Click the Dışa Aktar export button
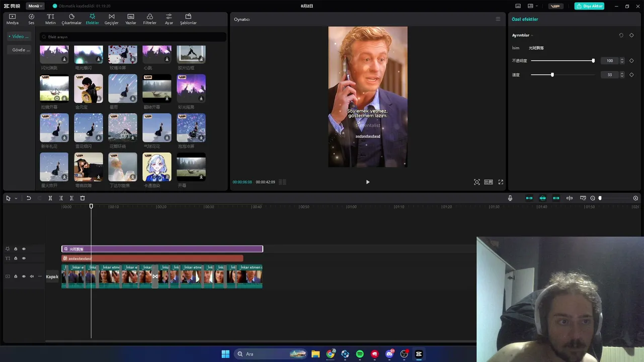Screen dimensions: 644x362 pos(589,6)
